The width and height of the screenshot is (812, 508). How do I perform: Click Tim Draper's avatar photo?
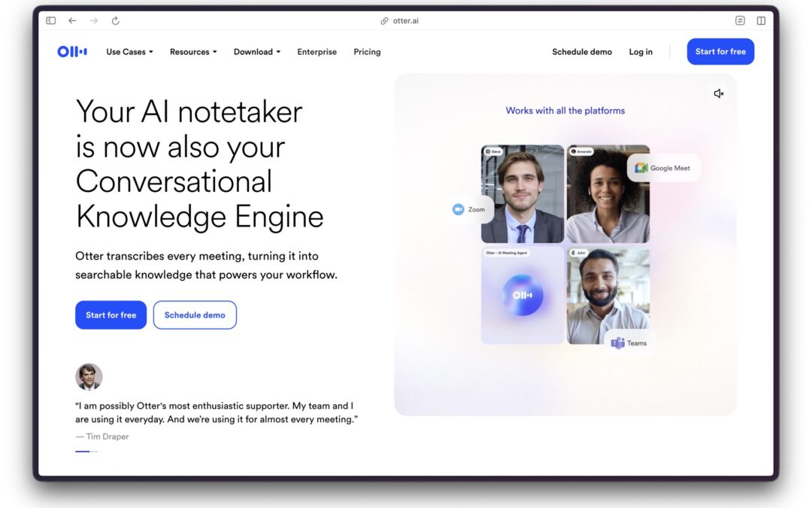coord(89,377)
